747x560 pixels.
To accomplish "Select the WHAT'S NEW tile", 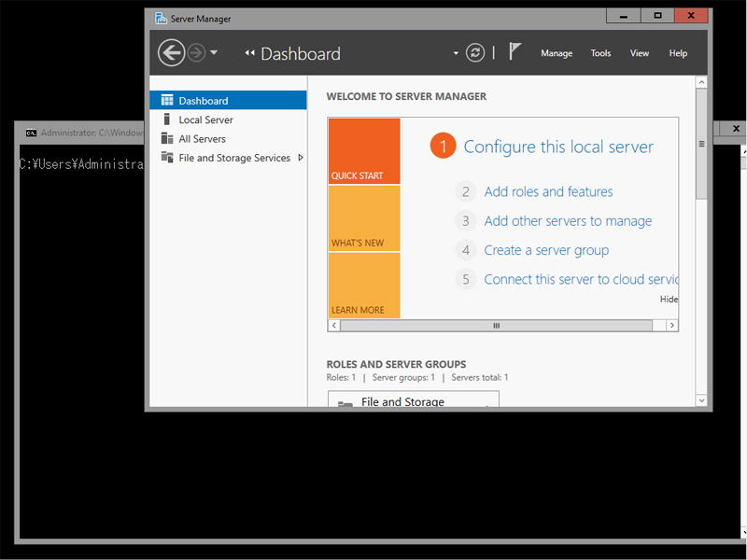I will click(364, 218).
